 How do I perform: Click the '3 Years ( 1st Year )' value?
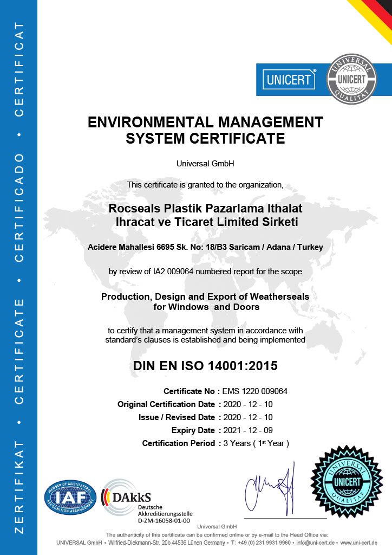(256, 443)
